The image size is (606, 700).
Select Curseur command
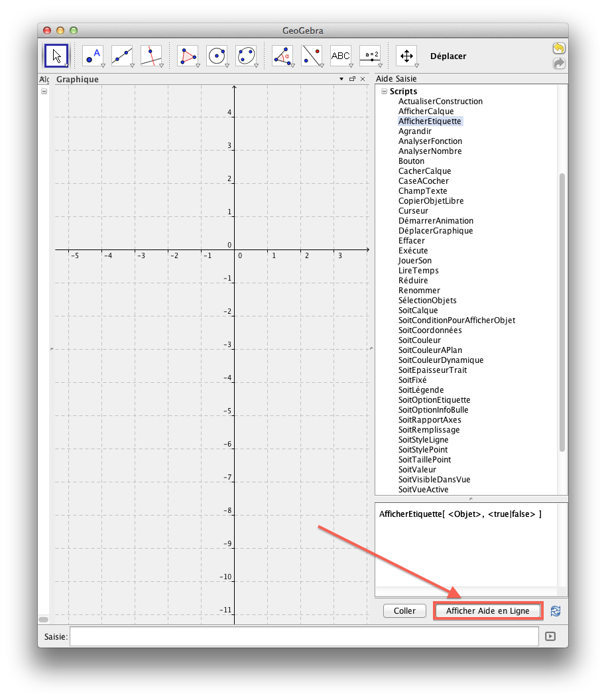click(x=413, y=211)
